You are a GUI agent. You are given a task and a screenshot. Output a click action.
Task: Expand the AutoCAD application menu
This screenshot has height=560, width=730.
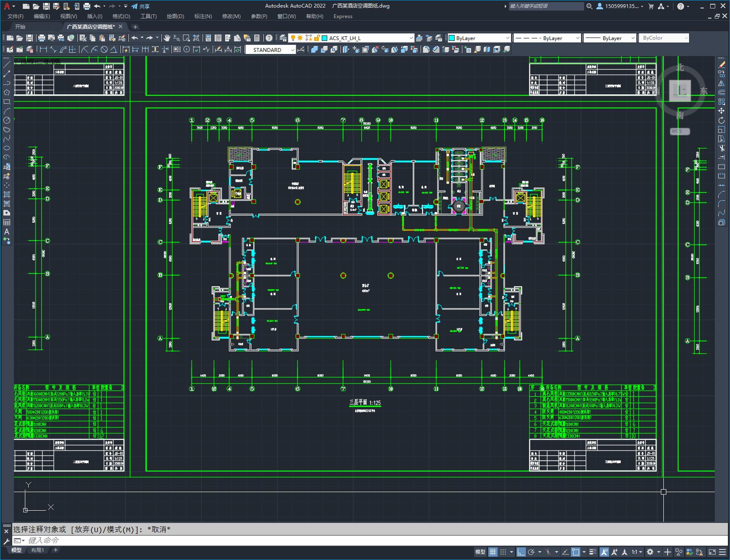click(x=8, y=6)
